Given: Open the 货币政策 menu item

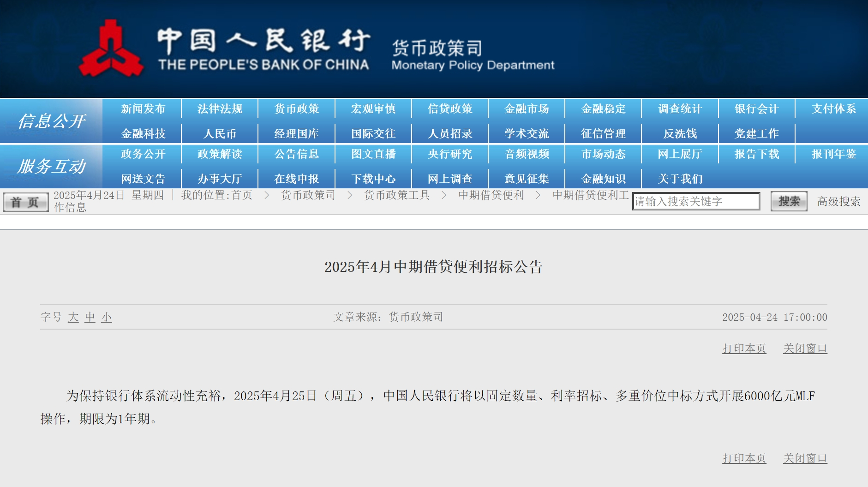Looking at the screenshot, I should click(x=296, y=109).
